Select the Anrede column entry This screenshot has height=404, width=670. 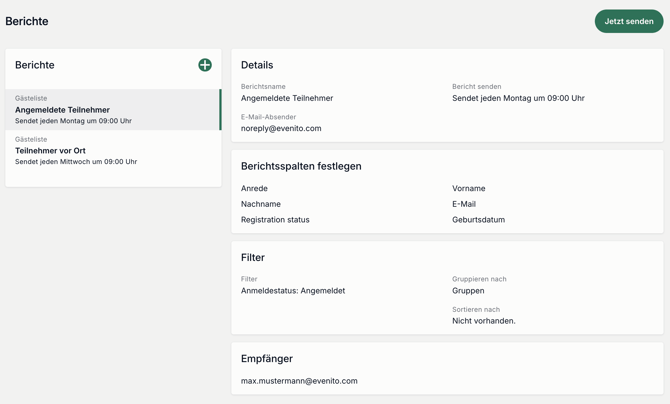coord(254,188)
